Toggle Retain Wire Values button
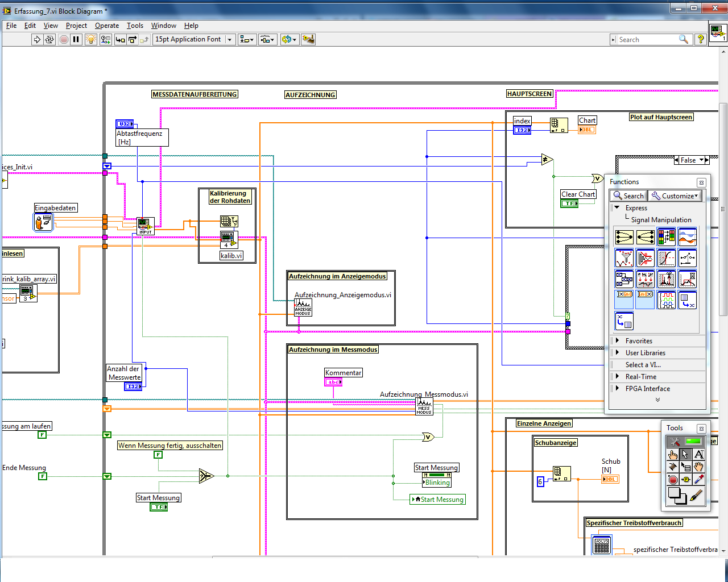The image size is (728, 582). pyautogui.click(x=105, y=39)
